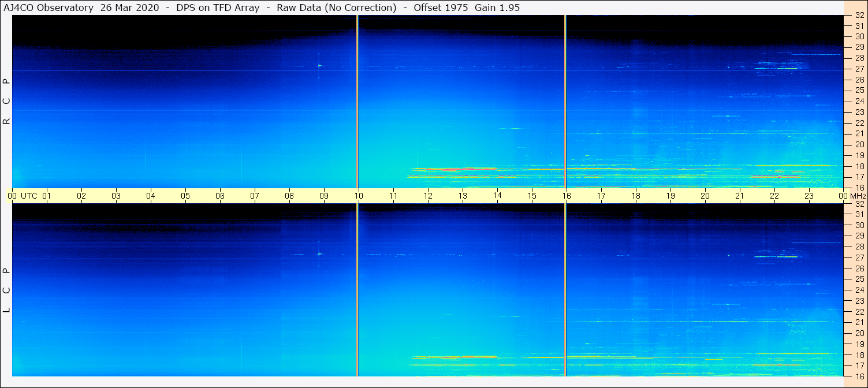Select the 20 hour tick label
The height and width of the screenshot is (388, 868).
pyautogui.click(x=705, y=196)
